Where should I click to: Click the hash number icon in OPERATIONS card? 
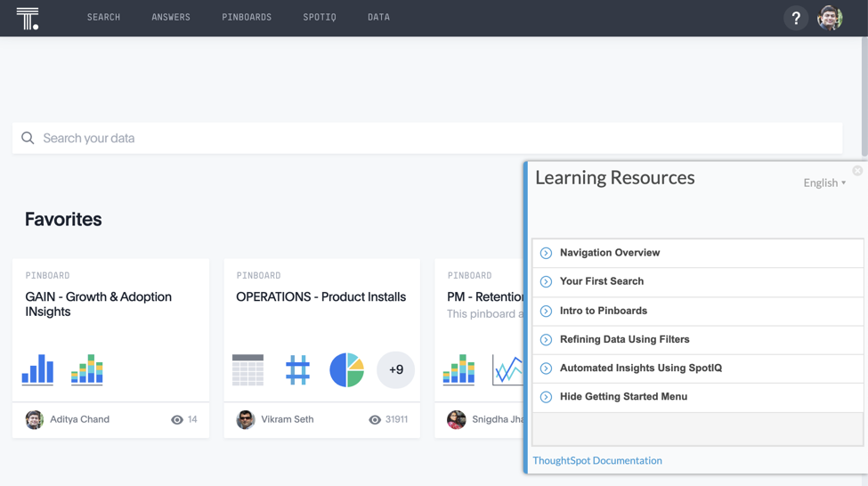click(x=298, y=369)
